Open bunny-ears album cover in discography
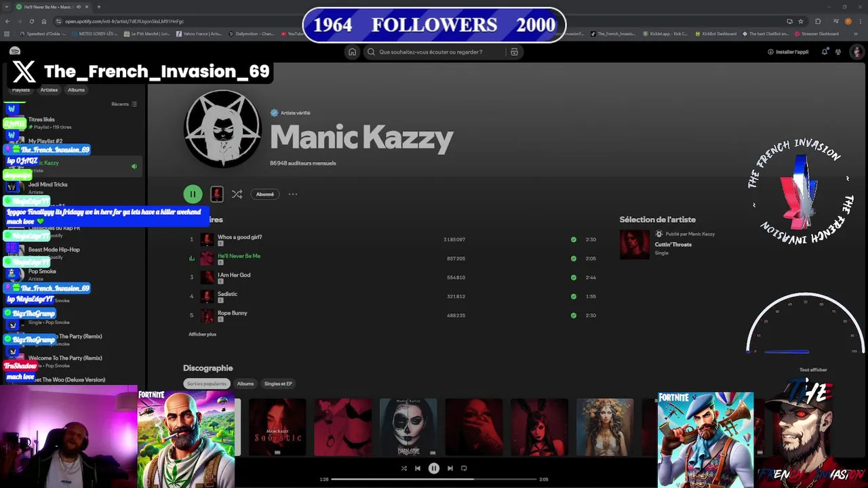The width and height of the screenshot is (868, 488). (539, 427)
